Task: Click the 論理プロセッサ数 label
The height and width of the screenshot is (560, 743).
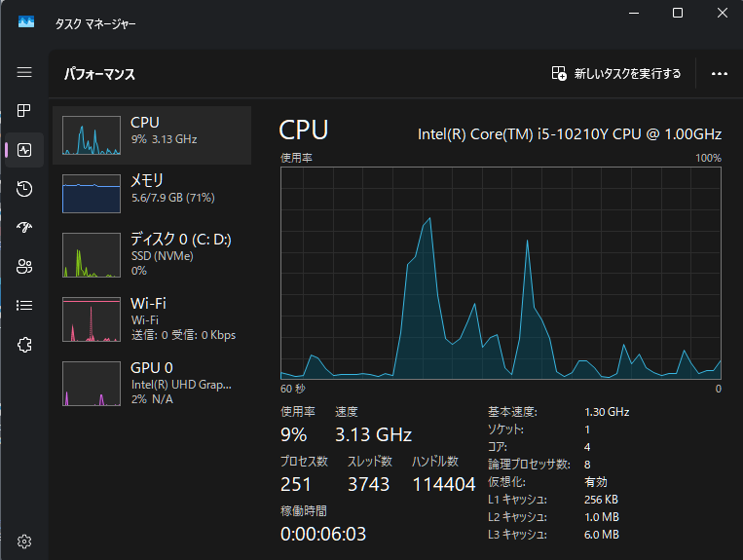Action: tap(529, 465)
